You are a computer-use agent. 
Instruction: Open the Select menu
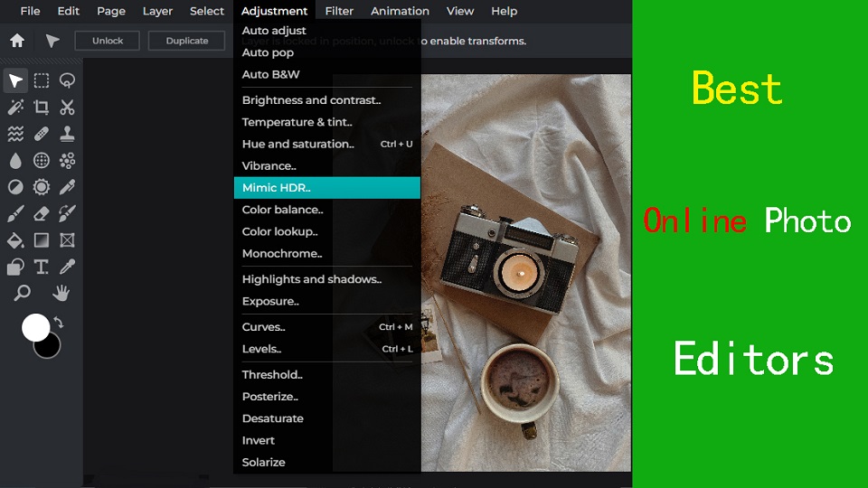(x=207, y=11)
